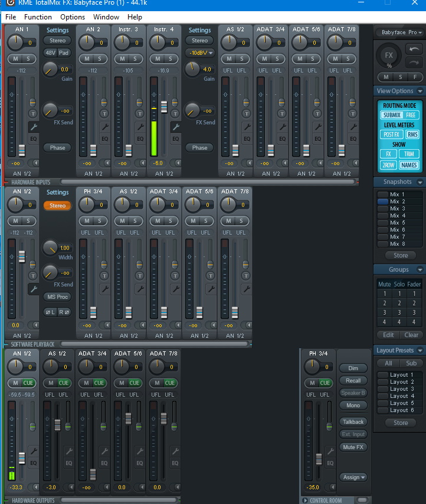Click the T trim button on input AS 1/2

[x=247, y=113]
